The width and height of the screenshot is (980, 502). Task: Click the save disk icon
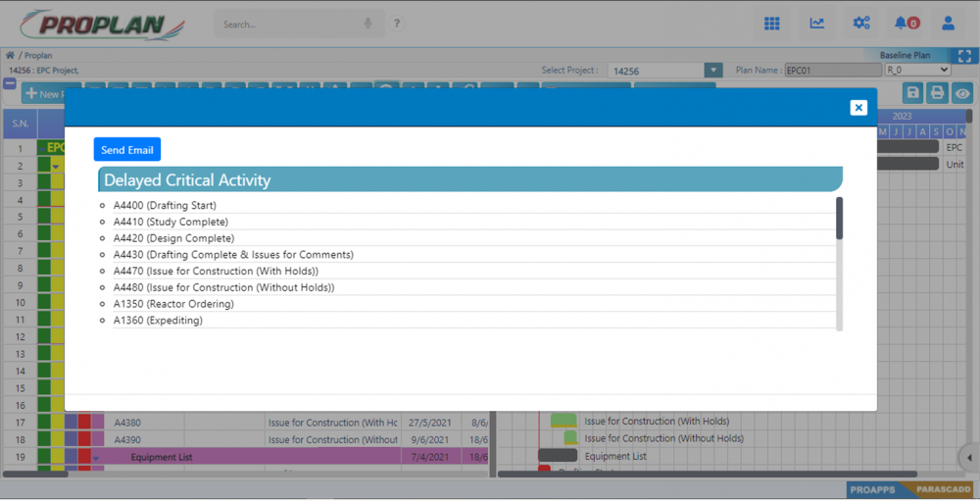[x=913, y=93]
